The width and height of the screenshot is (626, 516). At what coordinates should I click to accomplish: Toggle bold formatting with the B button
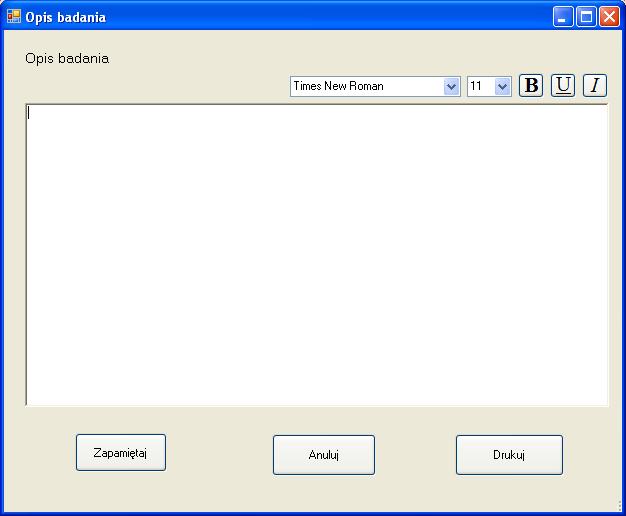[531, 85]
